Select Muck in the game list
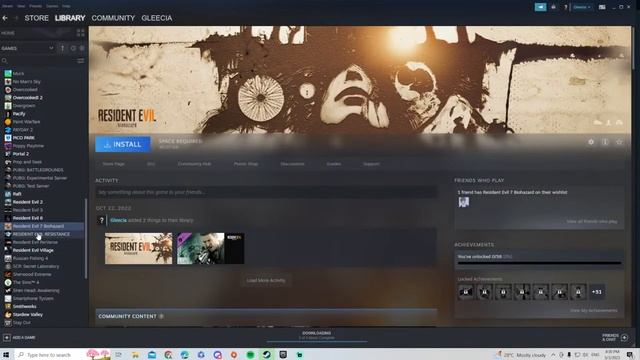This screenshot has height=360, width=640. tap(18, 73)
